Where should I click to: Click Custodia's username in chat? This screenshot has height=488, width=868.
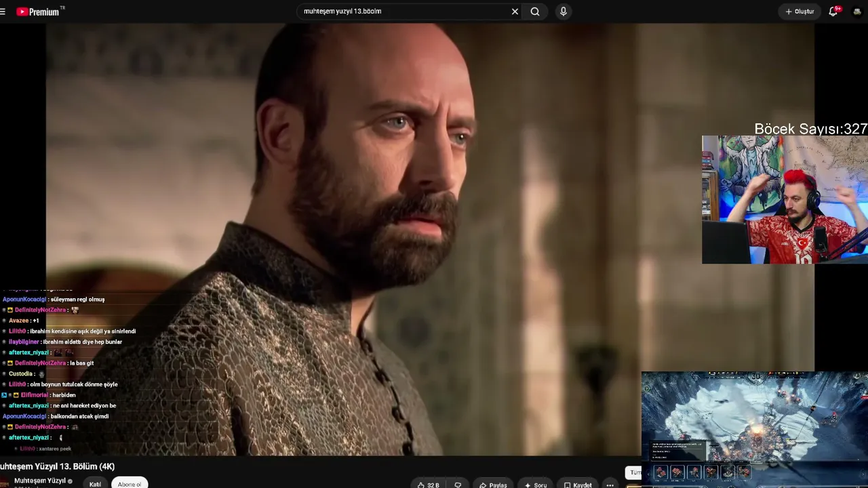pyautogui.click(x=20, y=374)
